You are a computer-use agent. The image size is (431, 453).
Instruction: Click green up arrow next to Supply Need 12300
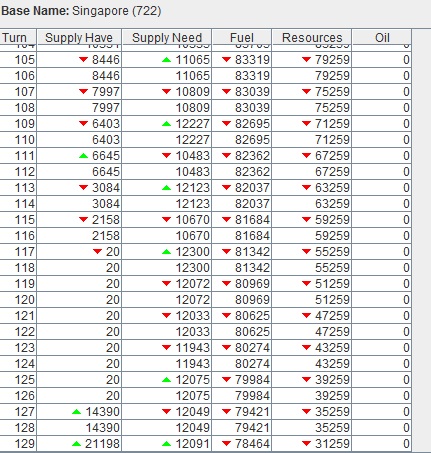[166, 252]
